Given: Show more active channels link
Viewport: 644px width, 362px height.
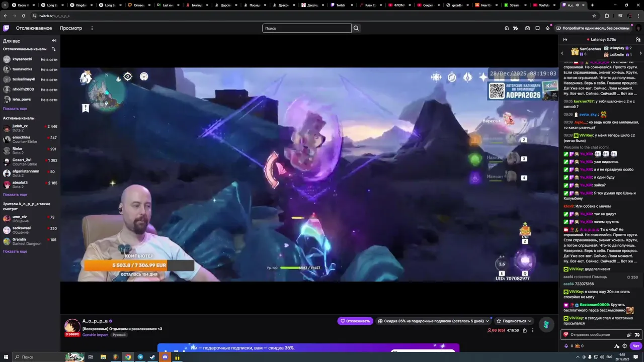Looking at the screenshot, I should pos(15,195).
